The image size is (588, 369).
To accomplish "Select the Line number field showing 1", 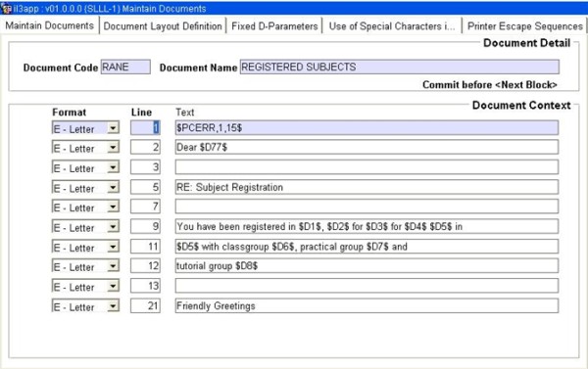I will tap(145, 128).
